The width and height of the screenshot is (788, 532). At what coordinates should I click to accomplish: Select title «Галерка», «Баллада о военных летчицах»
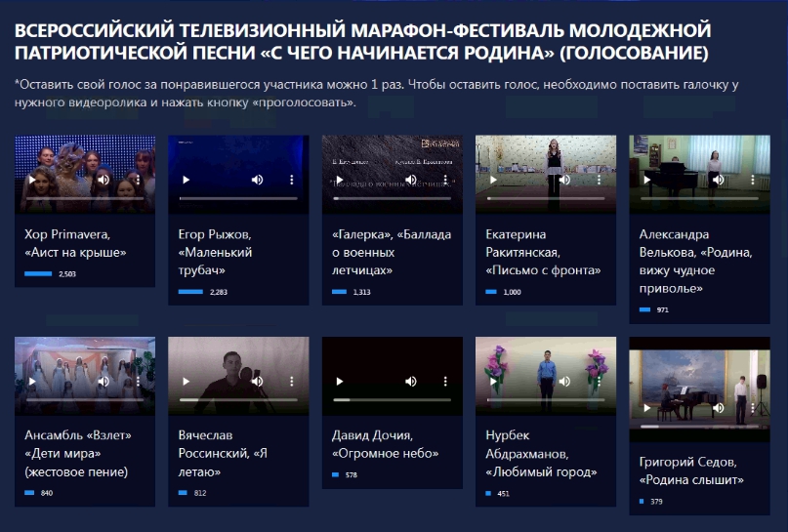tap(392, 252)
